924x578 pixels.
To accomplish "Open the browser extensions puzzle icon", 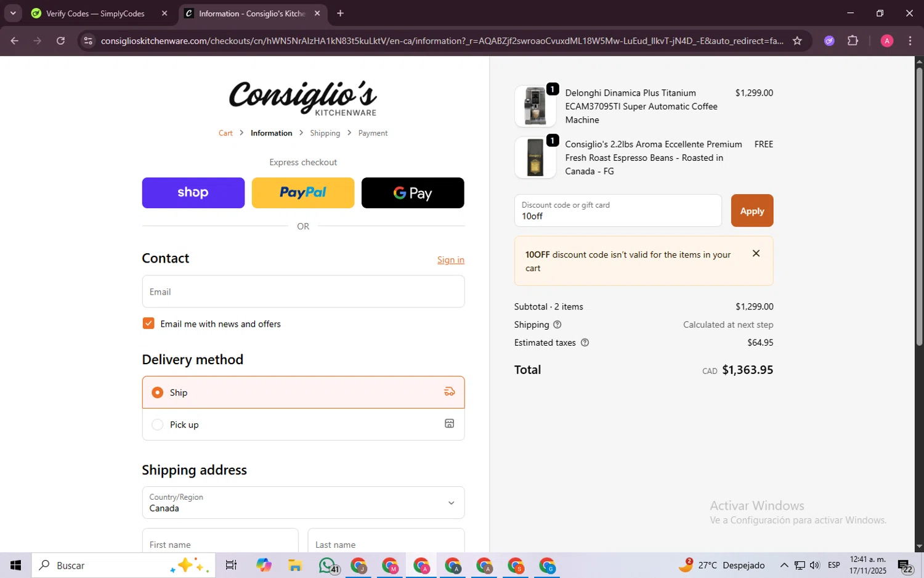I will pyautogui.click(x=853, y=41).
